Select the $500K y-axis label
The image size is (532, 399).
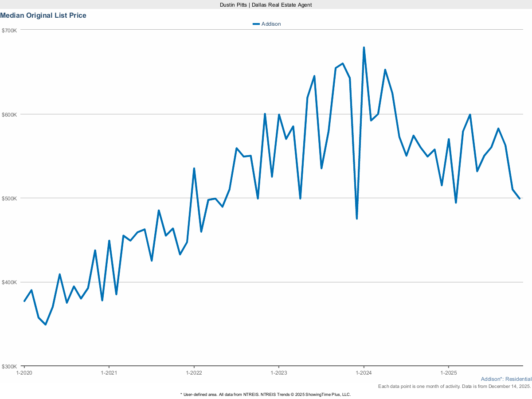click(9, 198)
